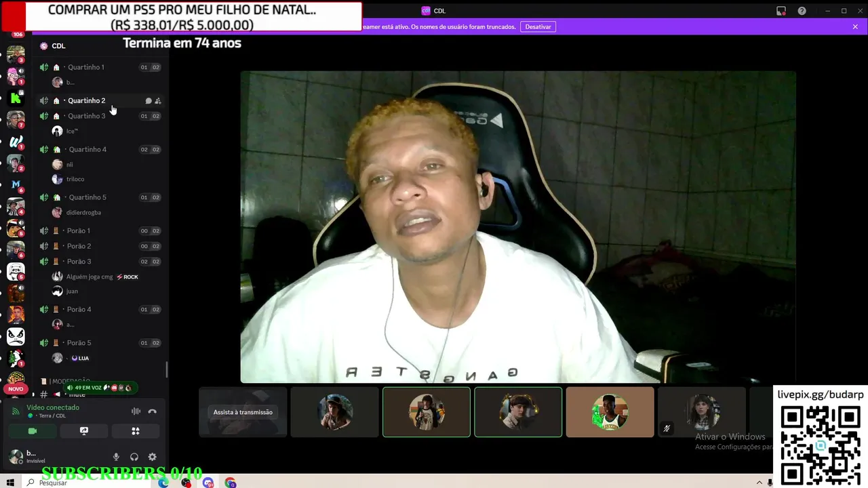Click invite people icon on Quartinho 2
The width and height of the screenshot is (868, 488).
coord(158,101)
